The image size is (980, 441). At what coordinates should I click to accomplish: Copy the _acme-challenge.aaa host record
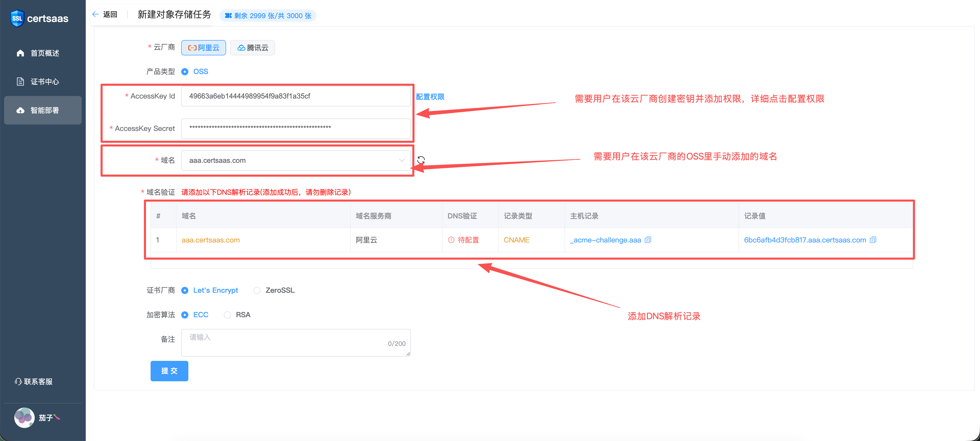coord(648,240)
